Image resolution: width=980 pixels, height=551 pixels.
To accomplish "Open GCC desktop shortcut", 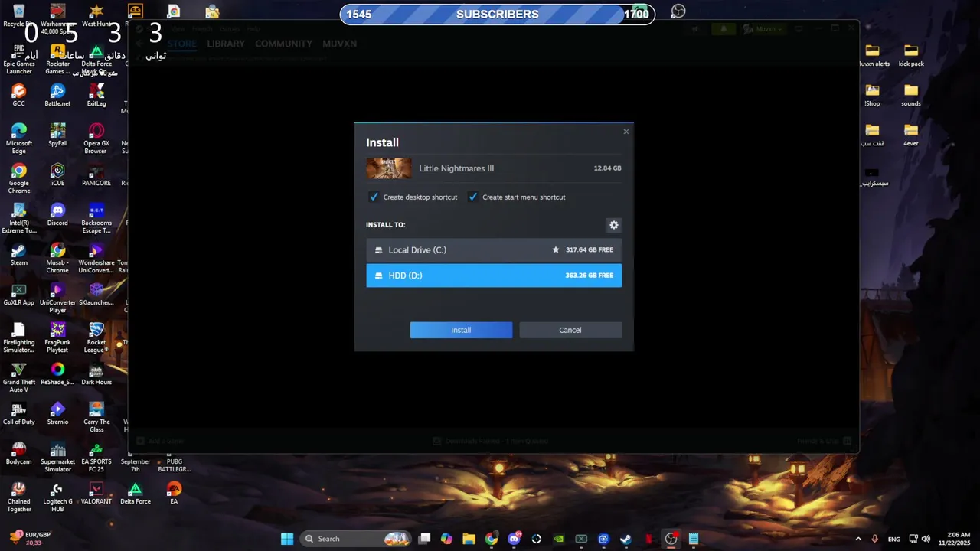I will pos(19,96).
